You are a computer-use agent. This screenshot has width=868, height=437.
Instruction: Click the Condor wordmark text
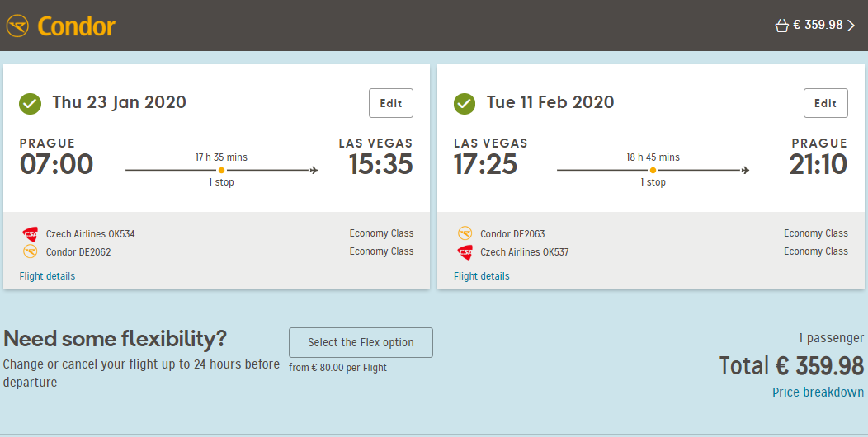pyautogui.click(x=77, y=26)
